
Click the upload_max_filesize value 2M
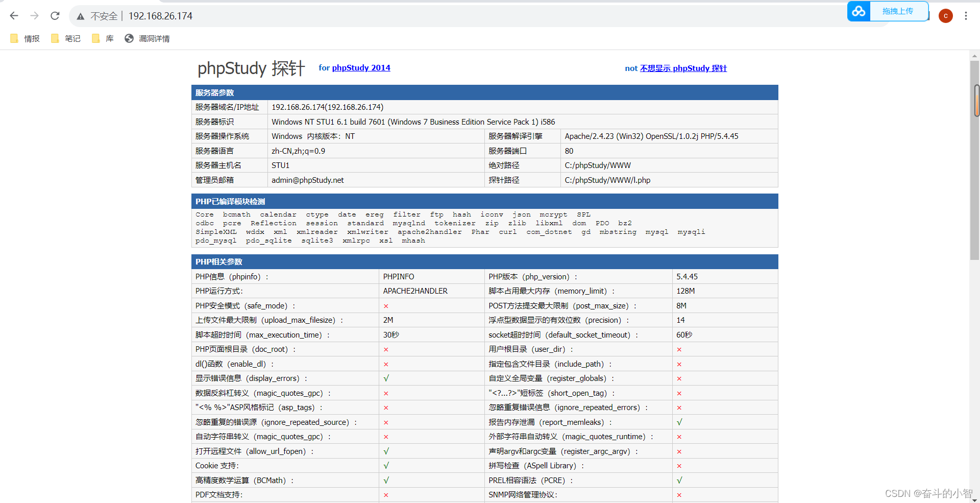tap(388, 320)
